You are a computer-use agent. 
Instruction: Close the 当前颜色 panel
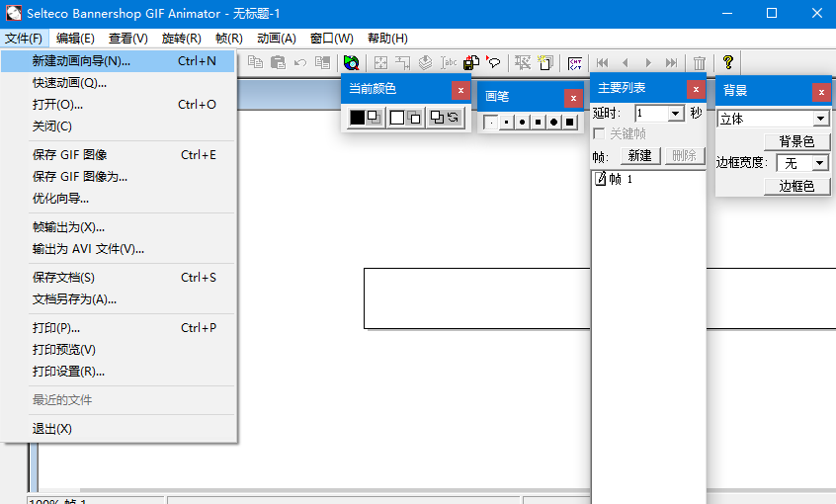(460, 90)
